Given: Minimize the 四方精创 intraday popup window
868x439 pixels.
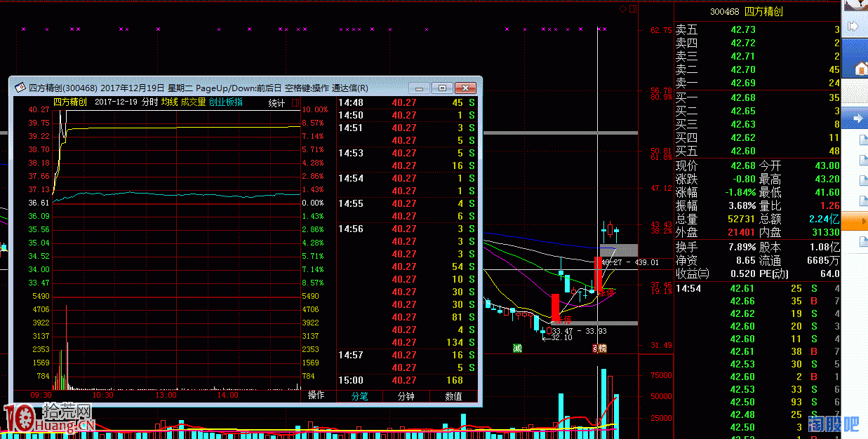Looking at the screenshot, I should click(x=419, y=88).
